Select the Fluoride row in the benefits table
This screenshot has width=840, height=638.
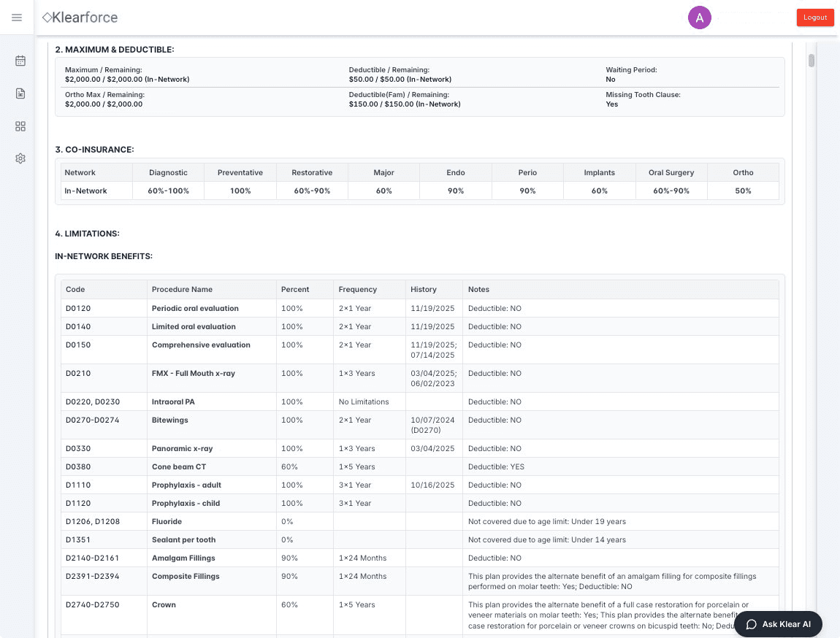point(292,521)
